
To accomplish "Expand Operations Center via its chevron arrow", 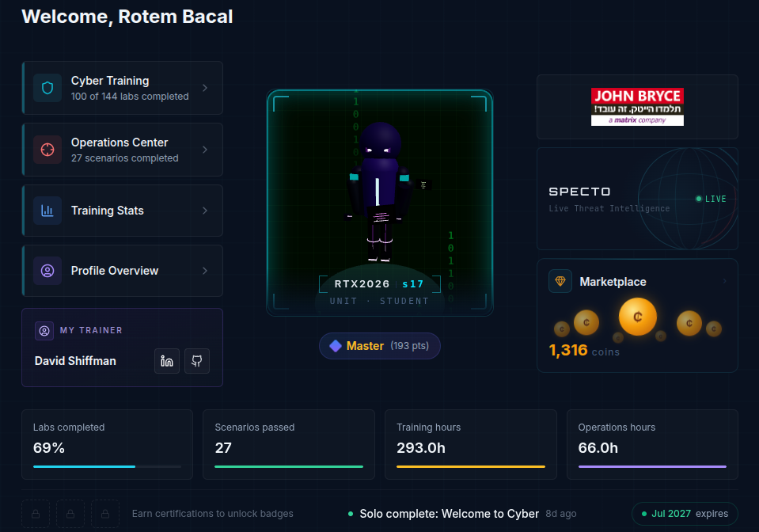I will click(x=205, y=150).
